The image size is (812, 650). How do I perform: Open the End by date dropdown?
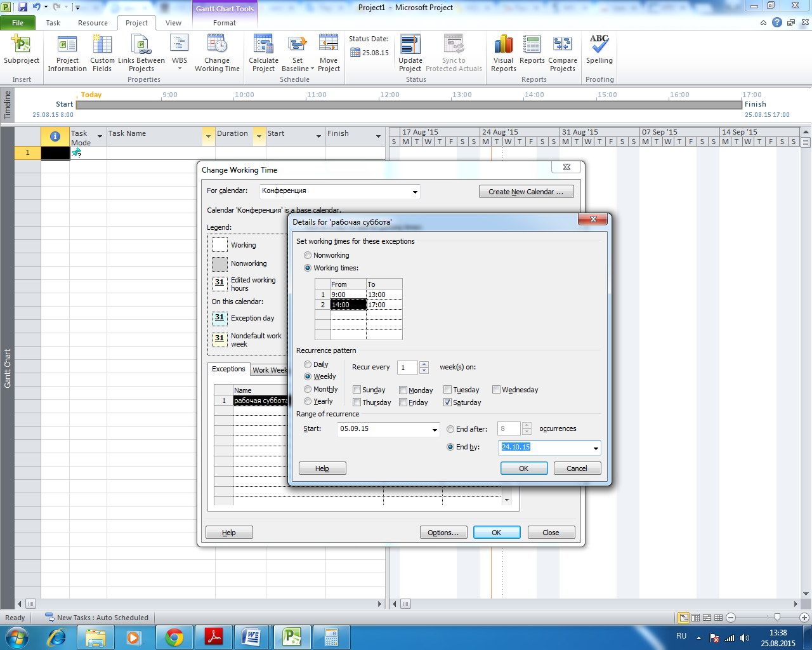click(x=596, y=448)
